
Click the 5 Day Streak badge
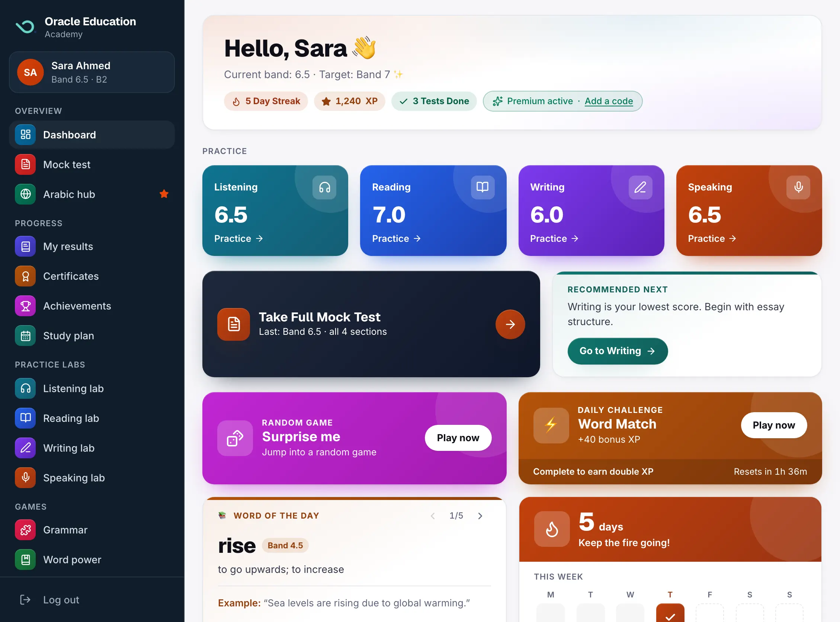(x=266, y=101)
